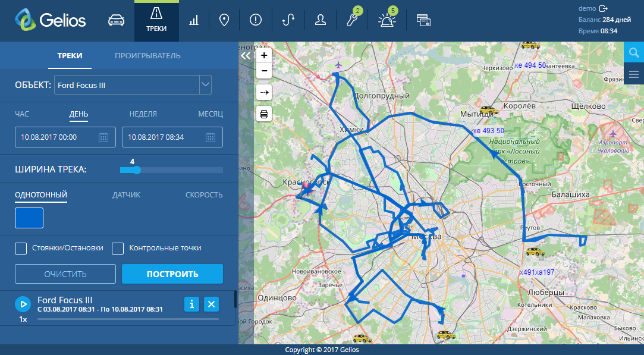Viewport: 644px width, 355px height.
Task: Select the СКОРОСТЬ track coloring mode
Action: click(204, 195)
